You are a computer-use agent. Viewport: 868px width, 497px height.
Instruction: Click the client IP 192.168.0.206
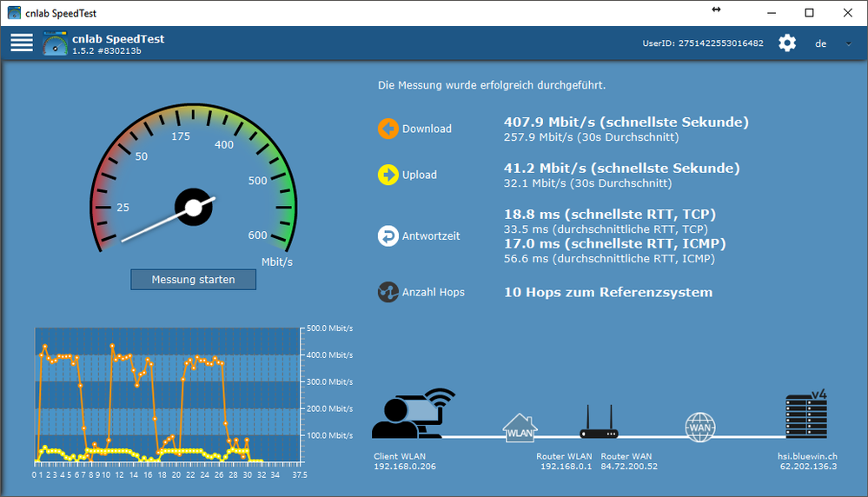pos(405,467)
